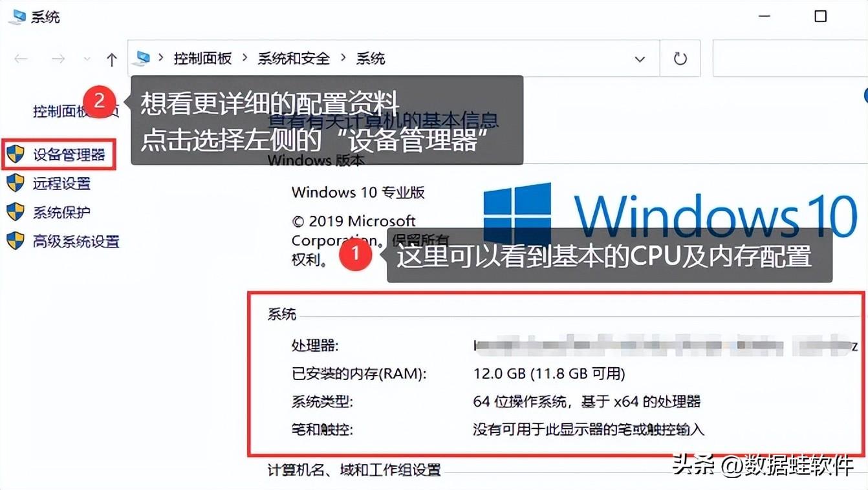Open 高级系统设置 link
868x490 pixels.
coord(76,242)
